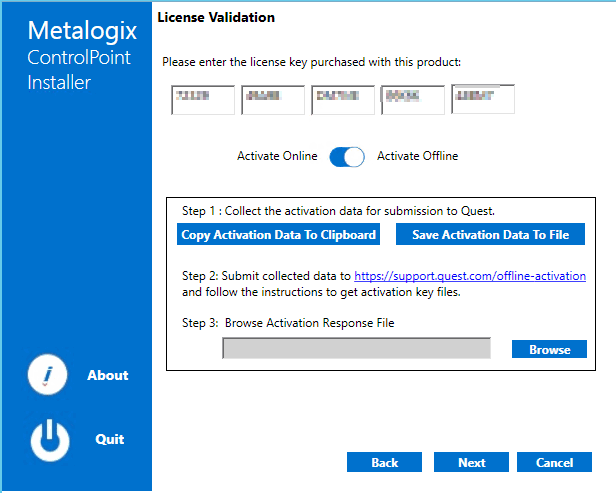The width and height of the screenshot is (616, 493).
Task: Click the About info icon
Action: (x=49, y=376)
